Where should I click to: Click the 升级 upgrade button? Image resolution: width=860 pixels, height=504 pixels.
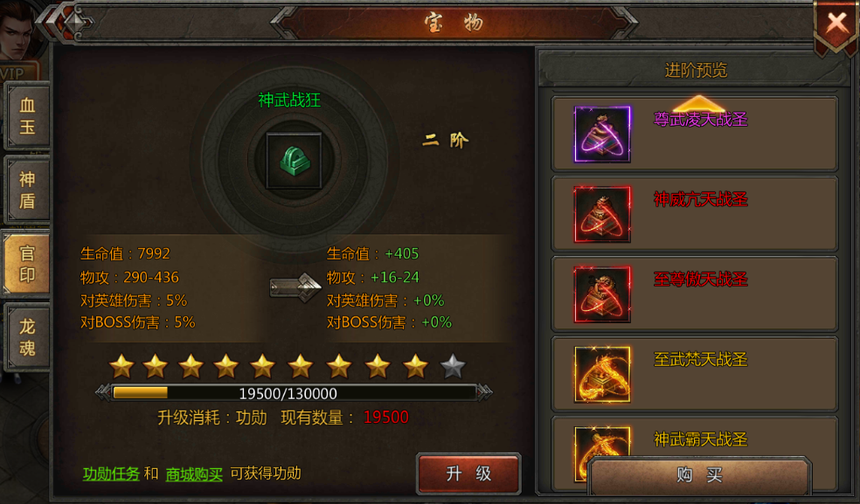click(469, 473)
